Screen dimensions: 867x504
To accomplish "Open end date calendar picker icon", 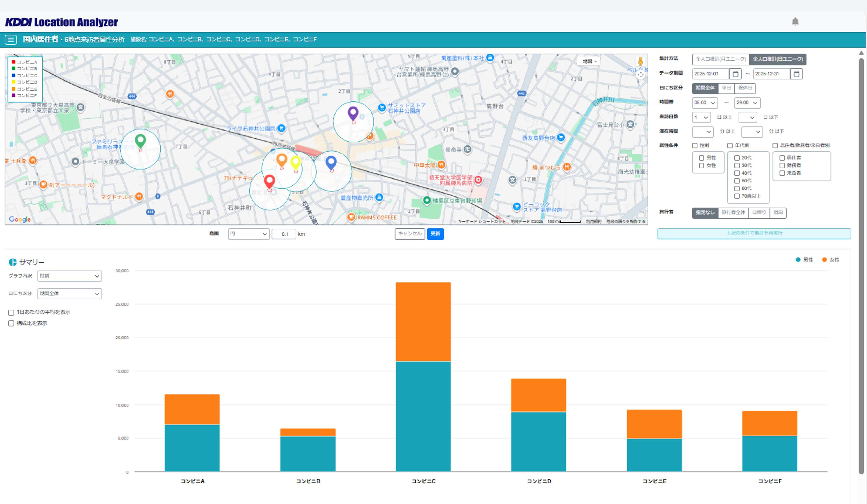I will [x=796, y=74].
